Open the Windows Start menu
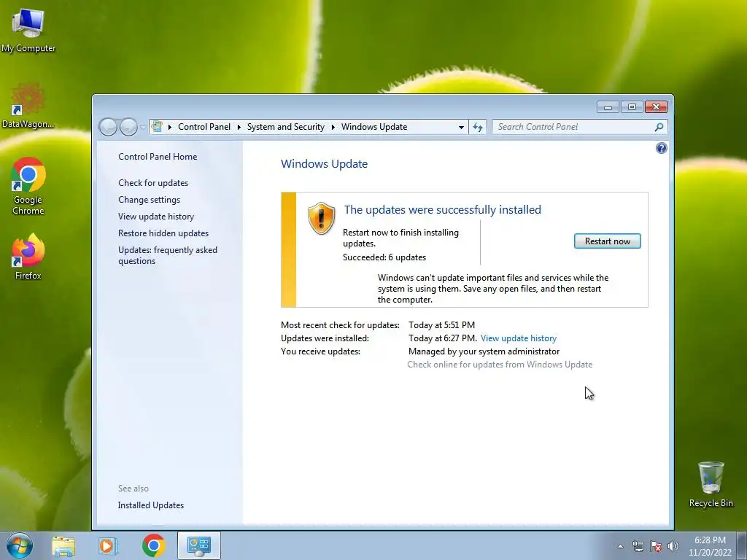The image size is (747, 560). point(20,545)
